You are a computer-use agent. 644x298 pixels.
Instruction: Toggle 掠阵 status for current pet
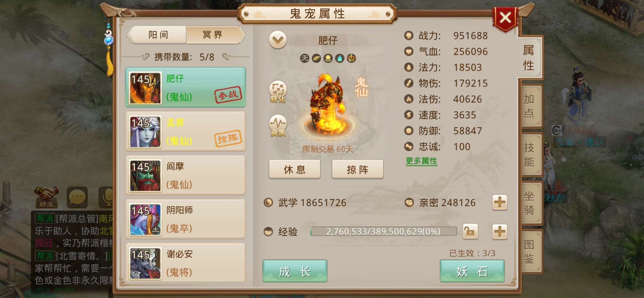pos(357,169)
